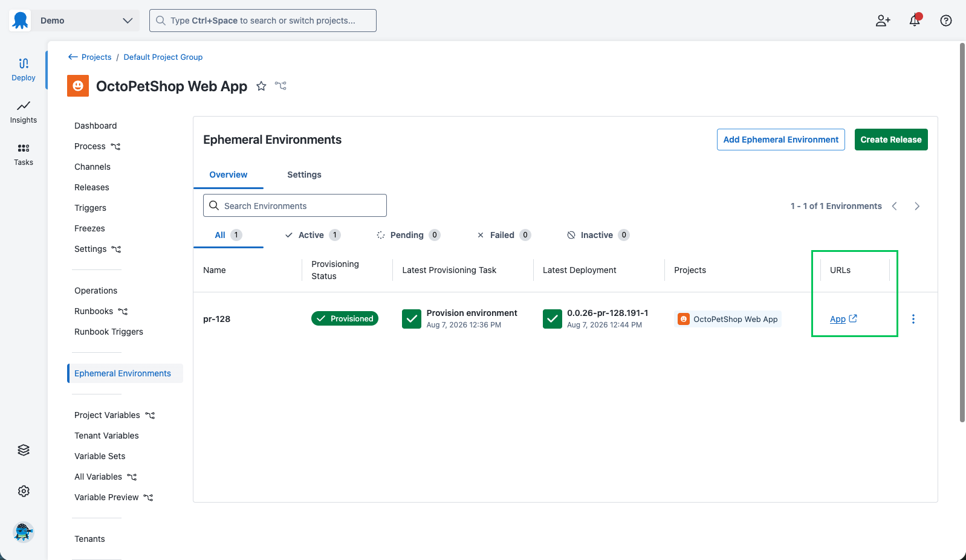The width and height of the screenshot is (966, 560).
Task: Open project Settings in left menu
Action: (91, 249)
